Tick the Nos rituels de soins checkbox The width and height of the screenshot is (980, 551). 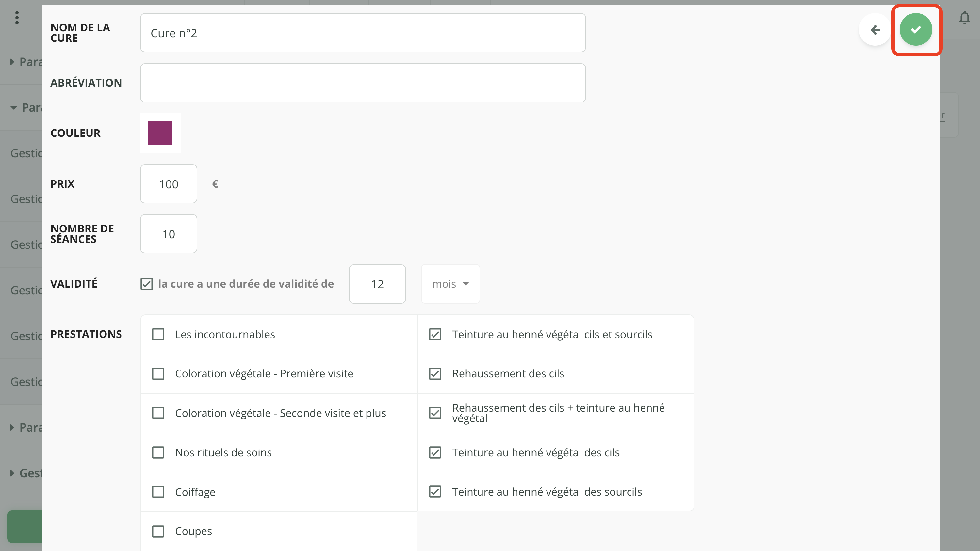coord(158,452)
